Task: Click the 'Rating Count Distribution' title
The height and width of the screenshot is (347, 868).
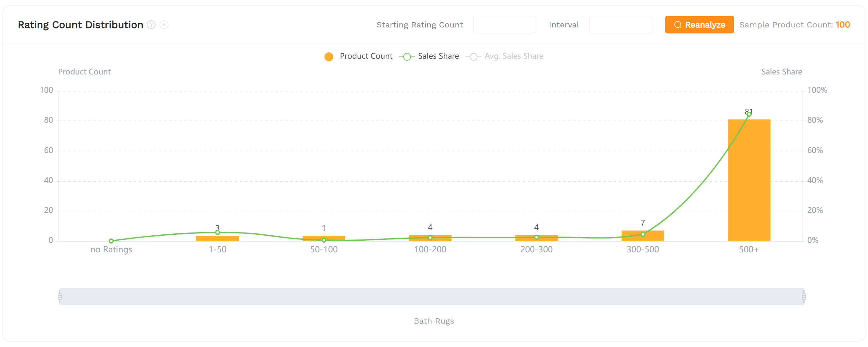Action: (80, 25)
